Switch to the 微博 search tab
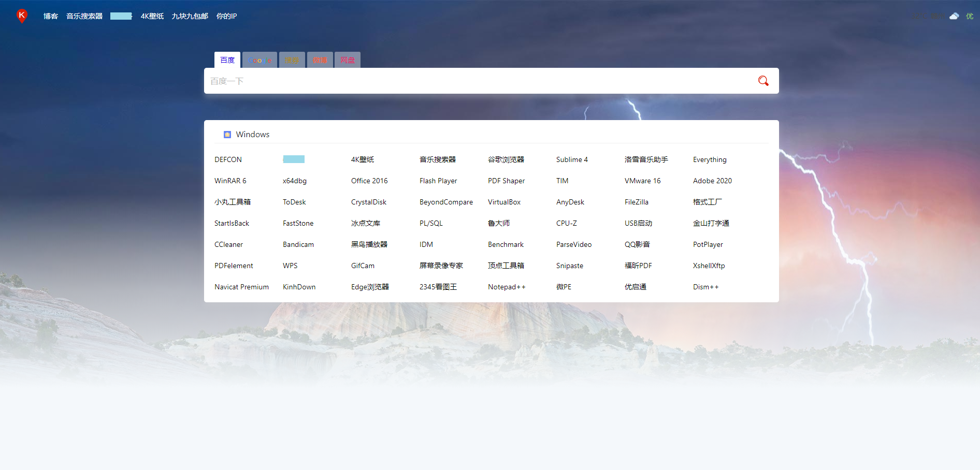 [320, 60]
